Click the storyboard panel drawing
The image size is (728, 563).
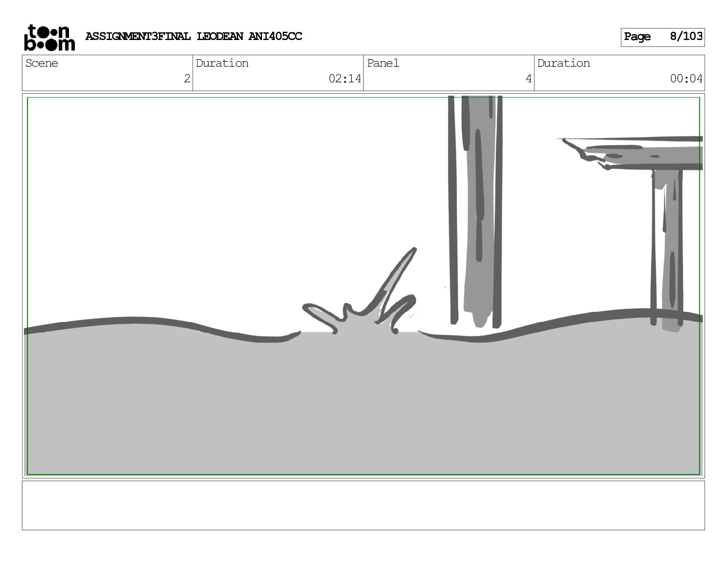pos(363,286)
